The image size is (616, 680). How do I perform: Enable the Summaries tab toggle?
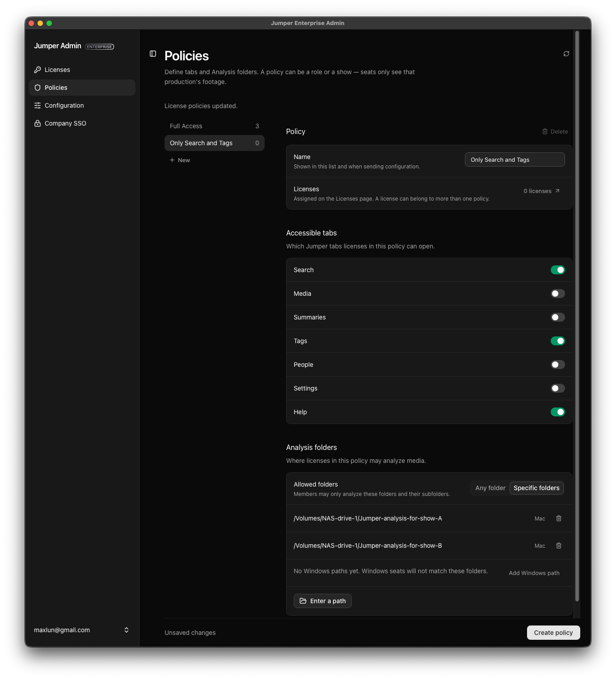tap(558, 317)
